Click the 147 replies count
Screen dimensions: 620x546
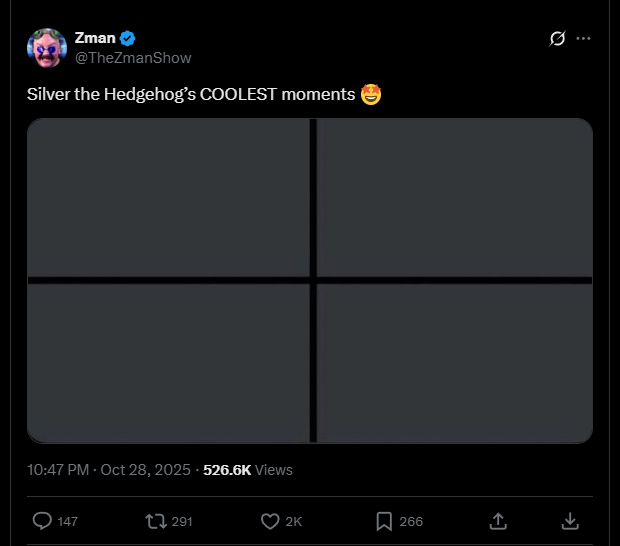[68, 521]
